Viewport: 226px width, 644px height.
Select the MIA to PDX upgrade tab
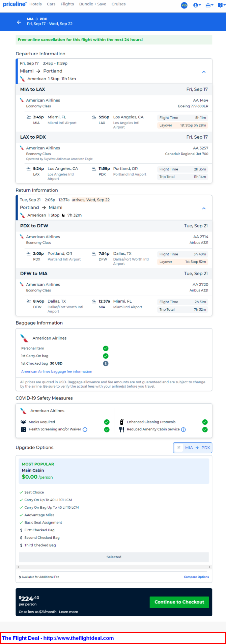193,448
